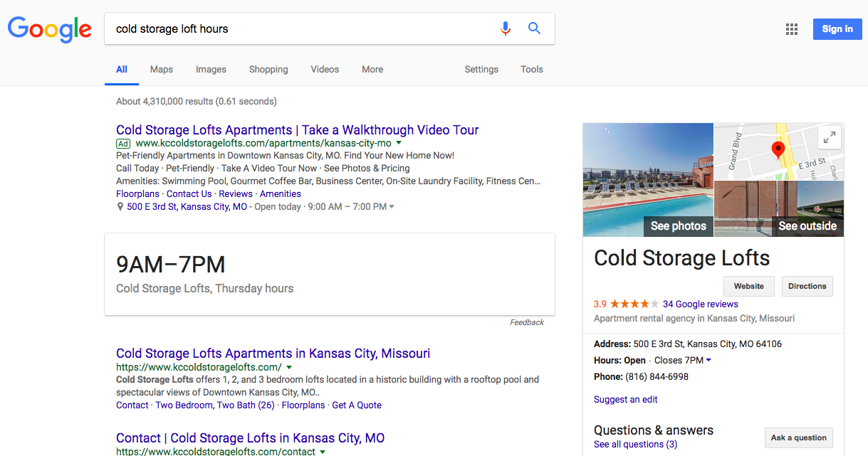Click the red map location pin
This screenshot has width=868, height=456.
(x=778, y=149)
